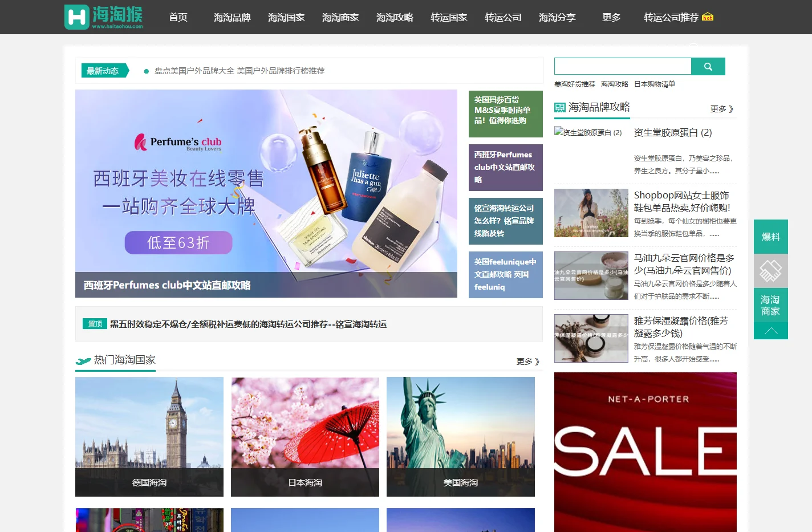Click the 海淘猴 site logo
The width and height of the screenshot is (812, 532).
click(x=104, y=17)
